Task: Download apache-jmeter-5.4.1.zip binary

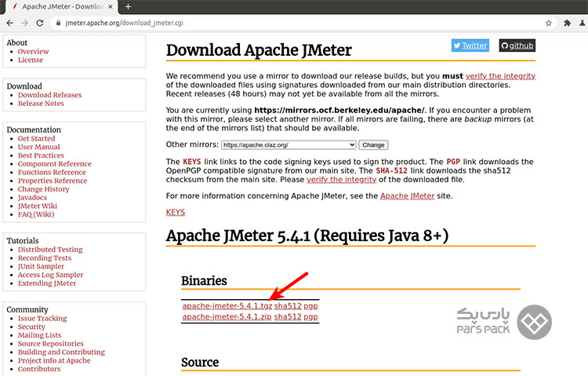Action: pos(227,316)
